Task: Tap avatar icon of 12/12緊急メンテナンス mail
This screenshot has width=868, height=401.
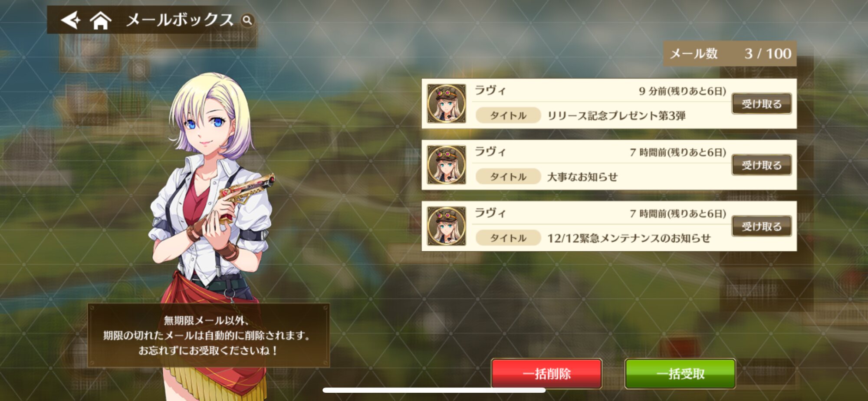Action: point(446,226)
